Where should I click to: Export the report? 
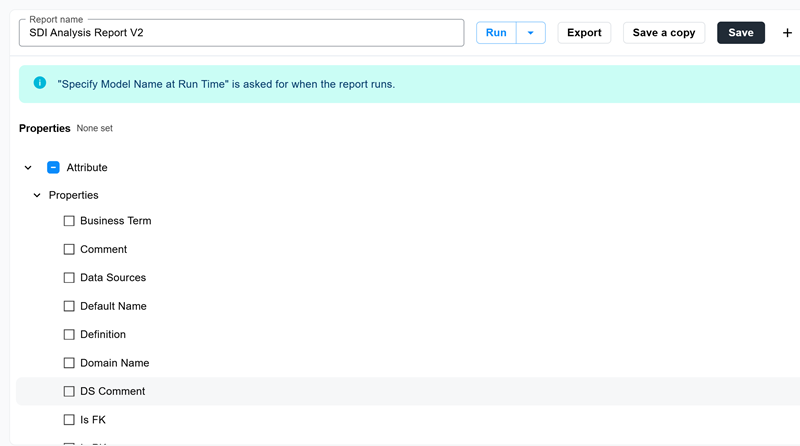tap(584, 33)
